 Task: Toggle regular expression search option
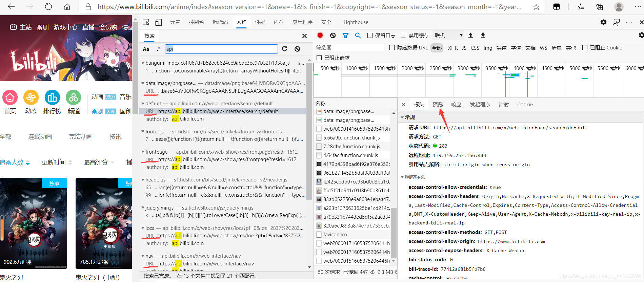click(158, 49)
